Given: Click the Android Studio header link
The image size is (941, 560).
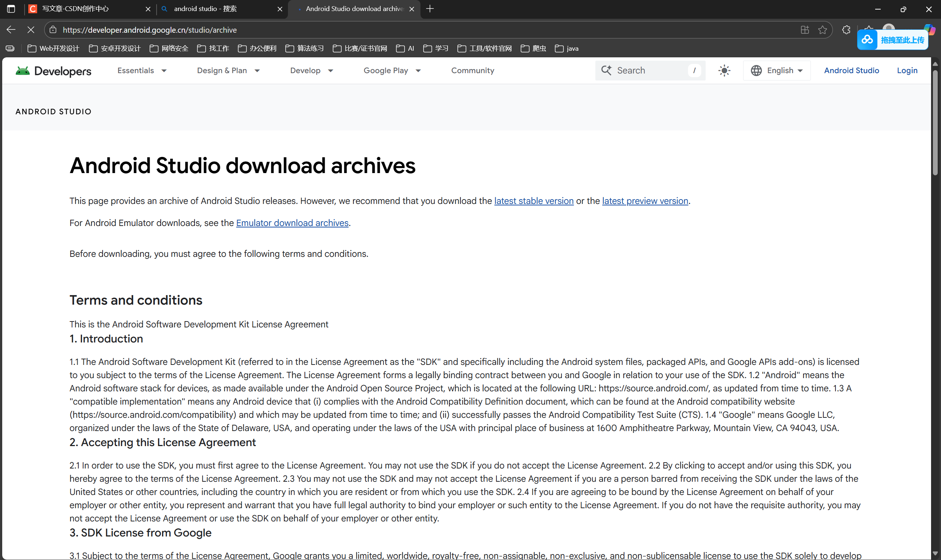Looking at the screenshot, I should 851,71.
